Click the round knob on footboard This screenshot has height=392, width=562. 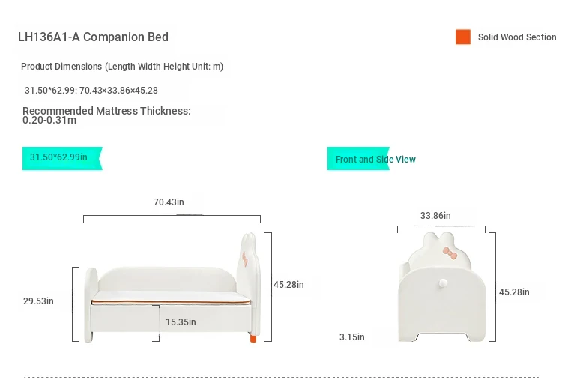click(443, 283)
